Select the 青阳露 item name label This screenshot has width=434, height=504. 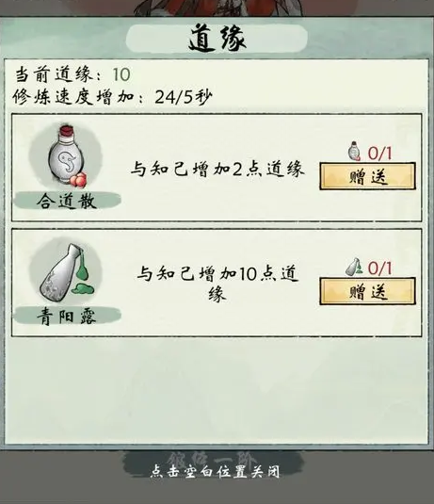pos(67,316)
